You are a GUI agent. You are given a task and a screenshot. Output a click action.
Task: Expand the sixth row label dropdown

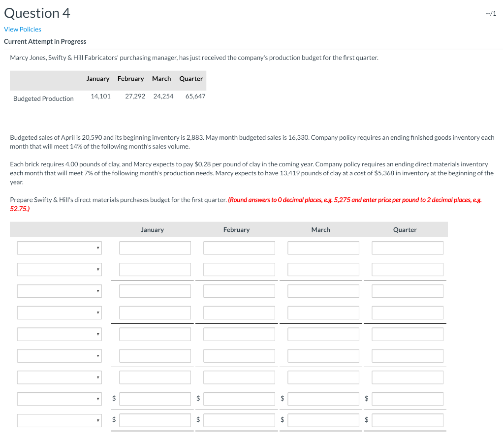[59, 355]
